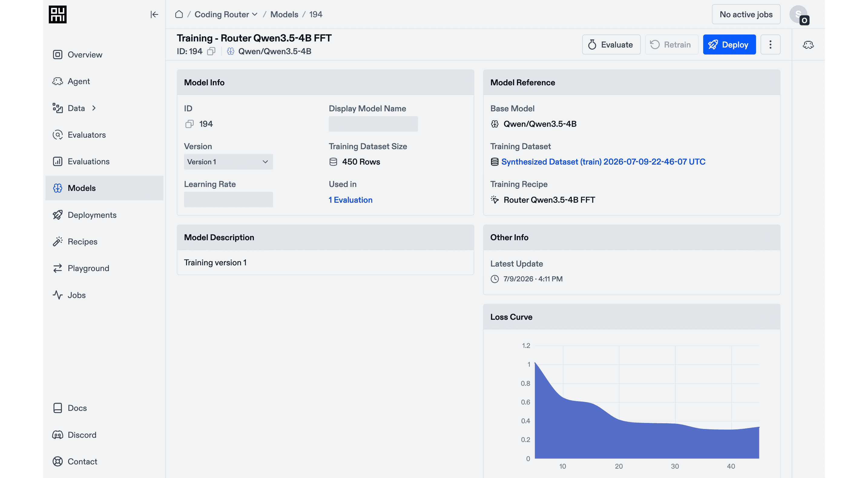The height and width of the screenshot is (478, 868).
Task: Open more options three-dot menu
Action: click(770, 44)
